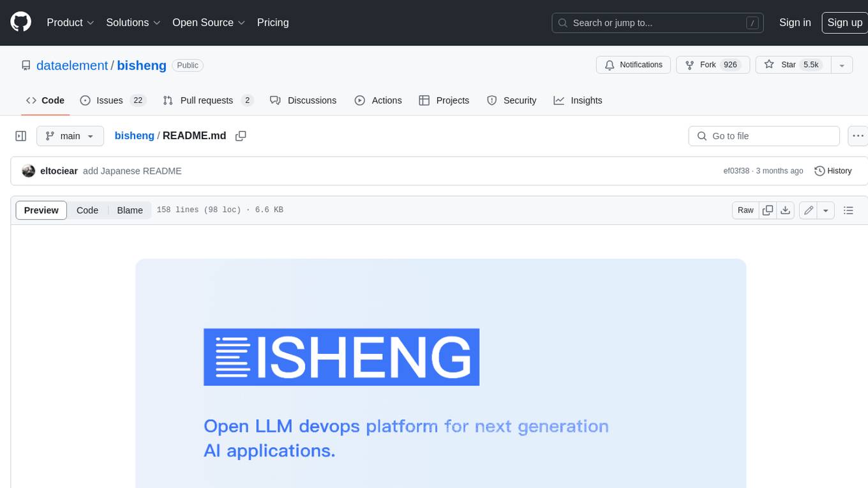868x488 pixels.
Task: Open the Sign up button
Action: coord(844,22)
